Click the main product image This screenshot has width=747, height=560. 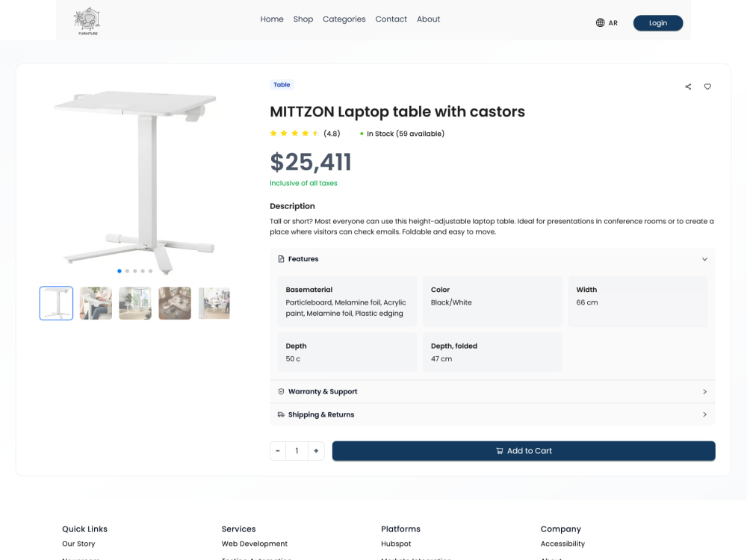click(135, 181)
